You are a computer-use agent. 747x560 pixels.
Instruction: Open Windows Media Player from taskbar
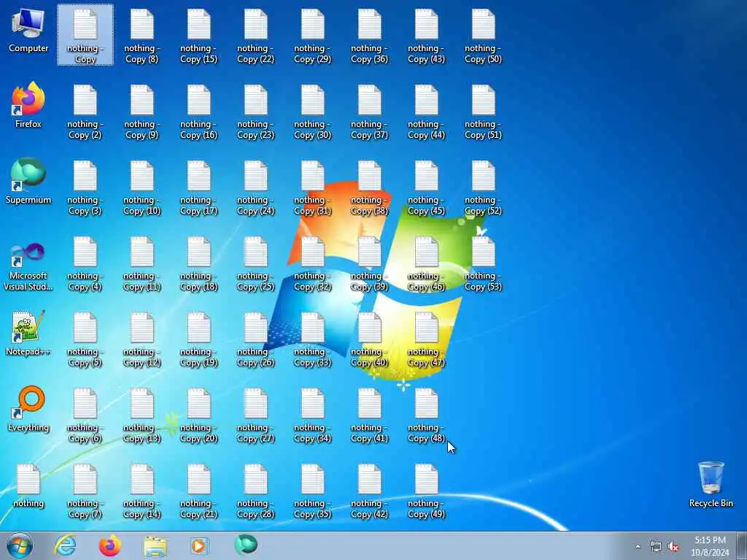198,546
